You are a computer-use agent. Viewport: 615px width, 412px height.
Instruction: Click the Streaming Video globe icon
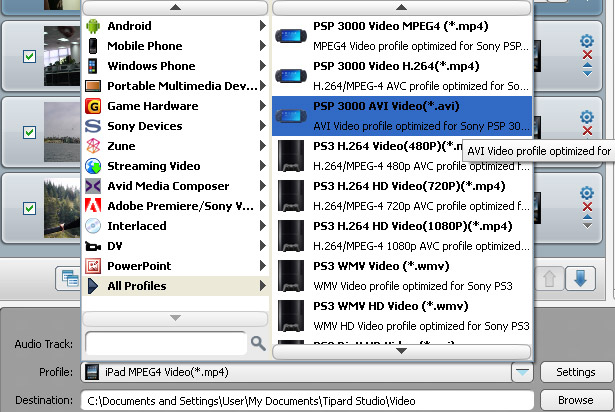click(93, 166)
